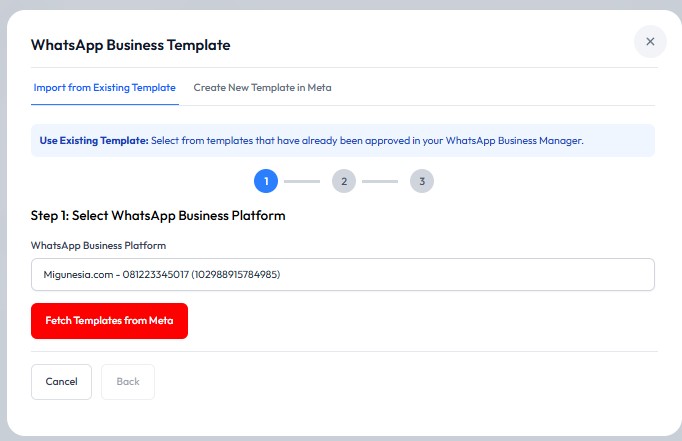
Task: Open Create New Template in Meta tab
Action: click(x=262, y=88)
